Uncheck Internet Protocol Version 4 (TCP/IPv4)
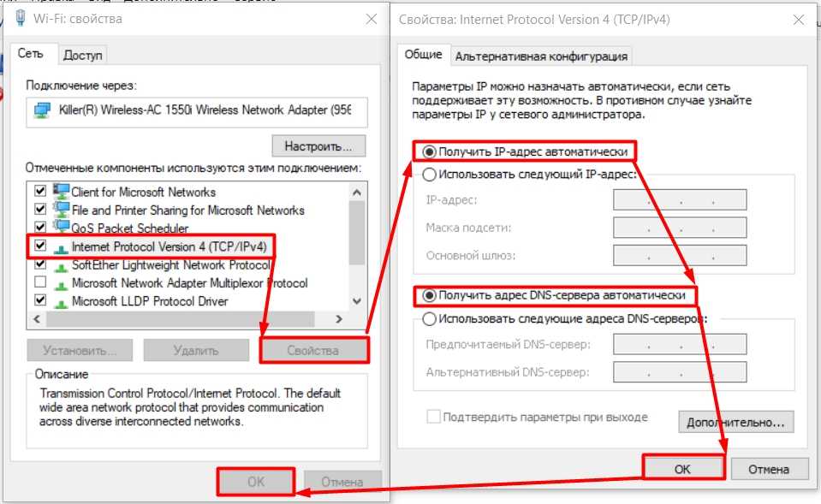Screen dimensions: 821x504 coord(39,246)
